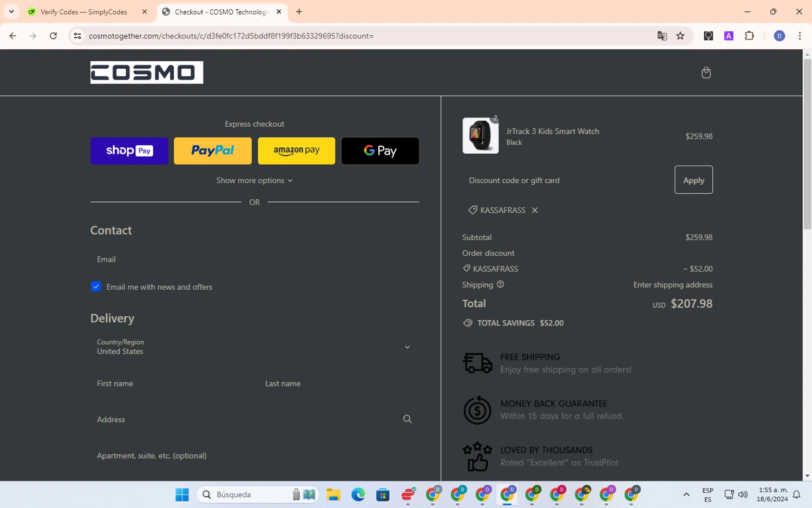The image size is (812, 508).
Task: Uncheck Email me with news and offers
Action: [96, 286]
